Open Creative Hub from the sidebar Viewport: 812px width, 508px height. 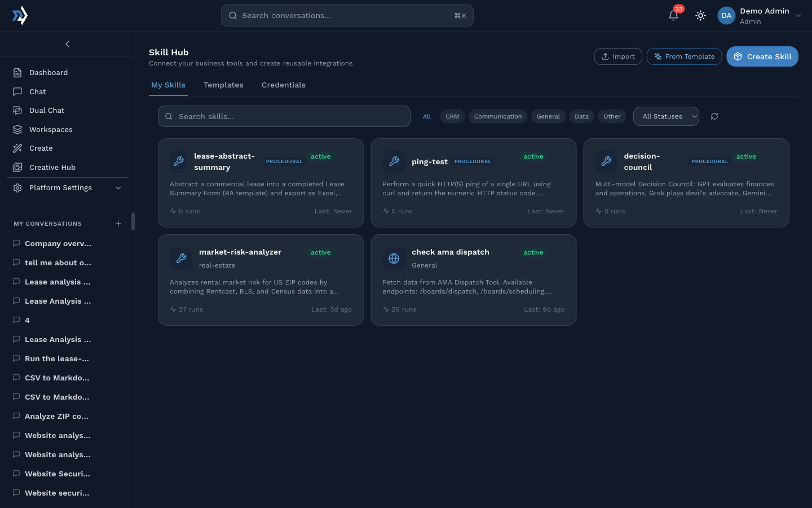point(52,168)
